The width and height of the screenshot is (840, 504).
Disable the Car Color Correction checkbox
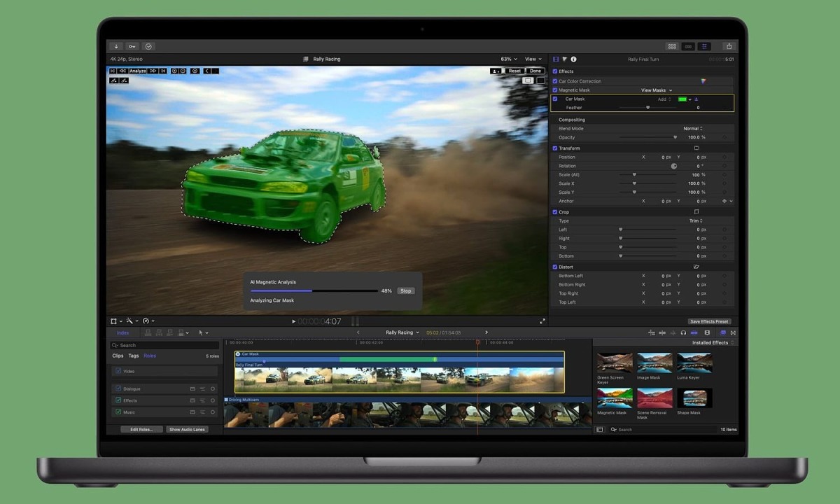555,81
